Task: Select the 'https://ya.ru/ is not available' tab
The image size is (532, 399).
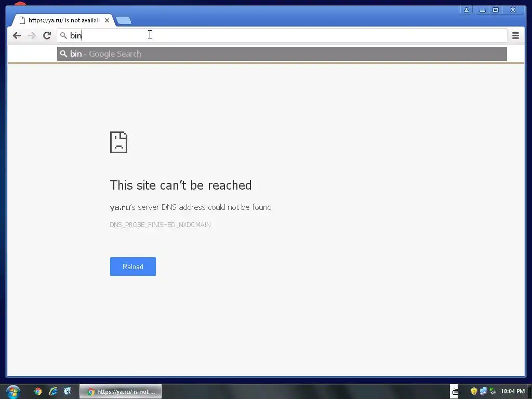Action: click(64, 20)
